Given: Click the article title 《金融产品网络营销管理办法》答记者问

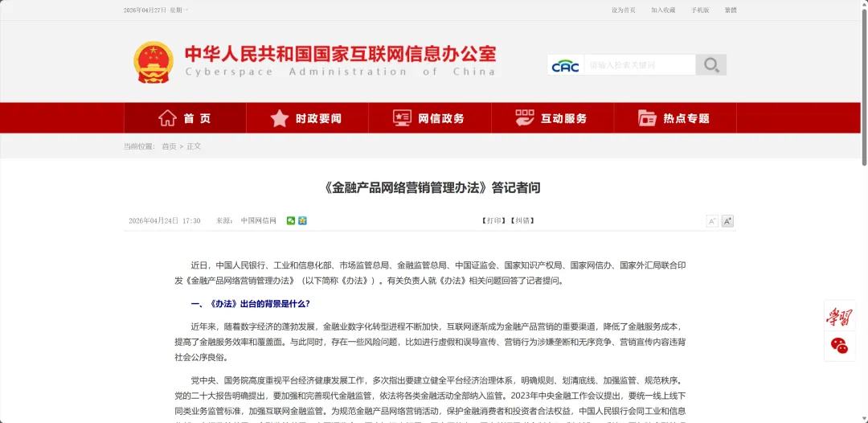Looking at the screenshot, I should 432,187.
